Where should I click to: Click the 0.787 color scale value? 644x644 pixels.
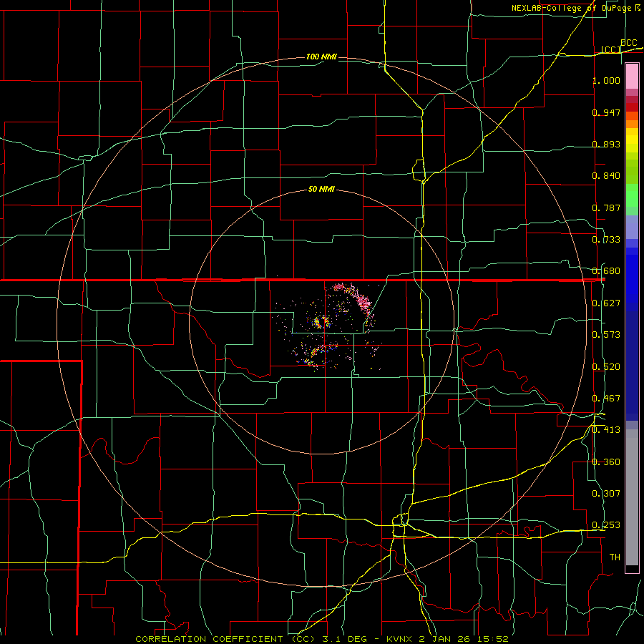pyautogui.click(x=606, y=208)
